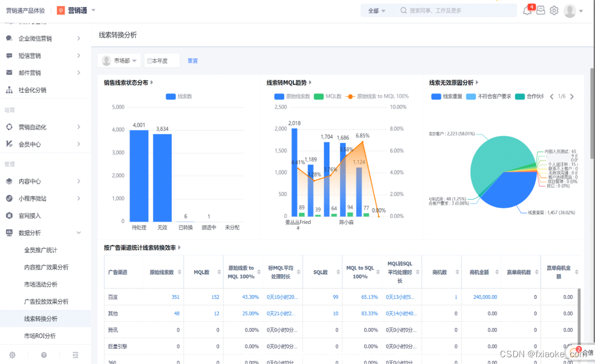Toggle 原始线索数 legend series

[x=292, y=96]
